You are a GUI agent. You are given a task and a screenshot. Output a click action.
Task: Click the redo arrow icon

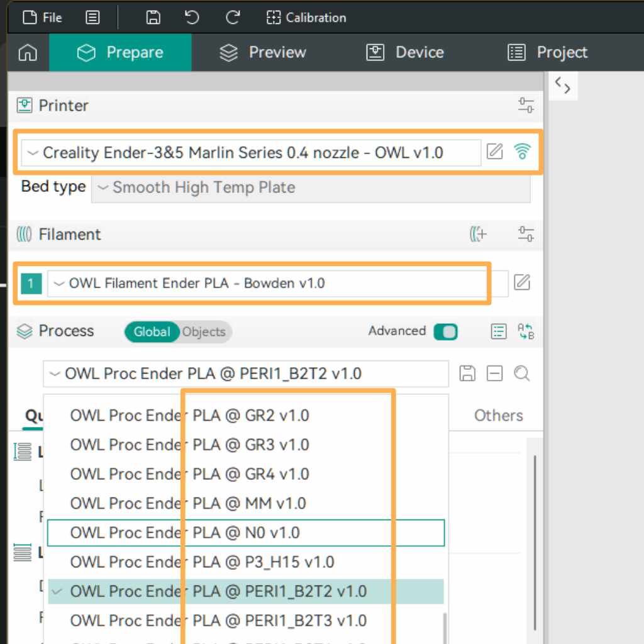tap(233, 18)
